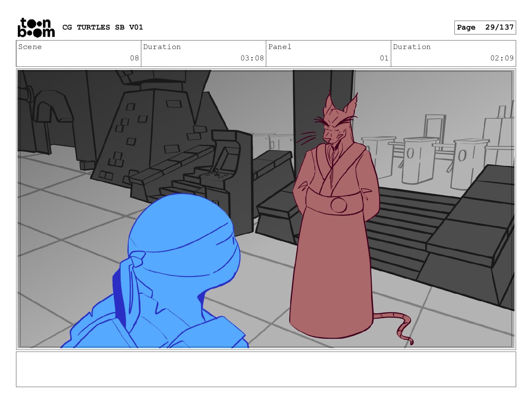The height and width of the screenshot is (411, 532).
Task: Click the scene number value '08'
Action: [134, 58]
